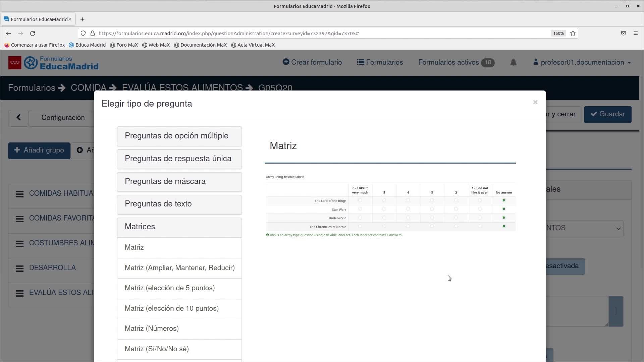
Task: Select No answer radio for Star Wars
Action: tap(504, 209)
